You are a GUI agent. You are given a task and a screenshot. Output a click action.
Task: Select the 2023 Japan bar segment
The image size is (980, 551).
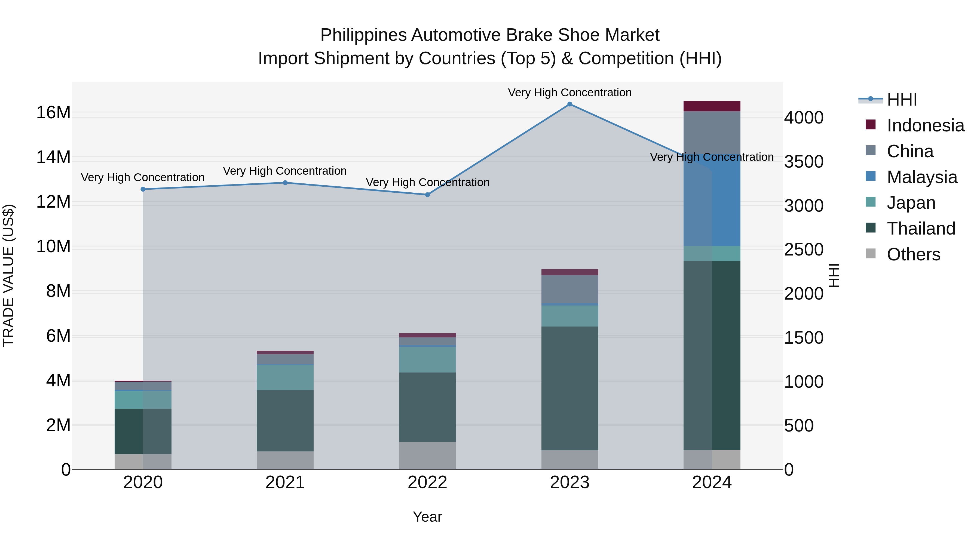pyautogui.click(x=569, y=316)
